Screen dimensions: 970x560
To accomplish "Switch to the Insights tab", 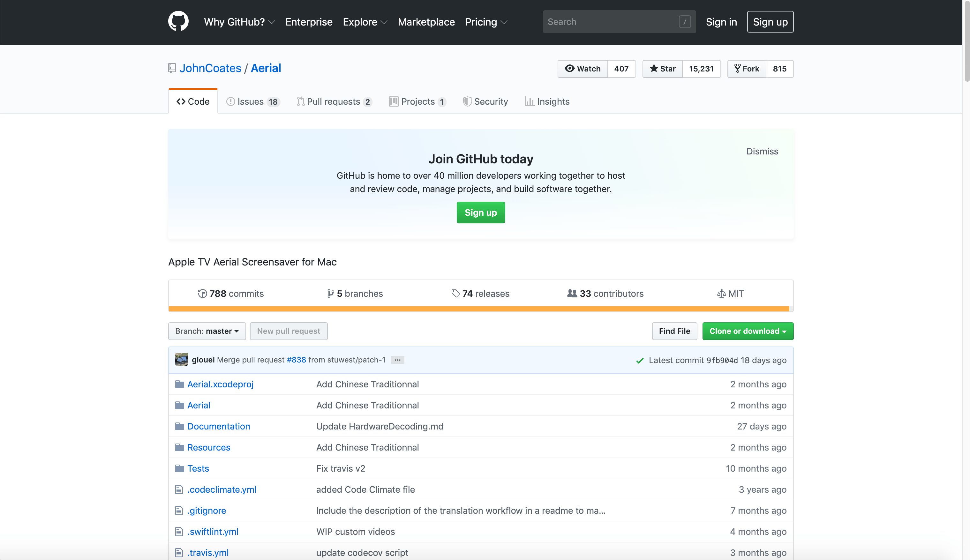I will (547, 101).
